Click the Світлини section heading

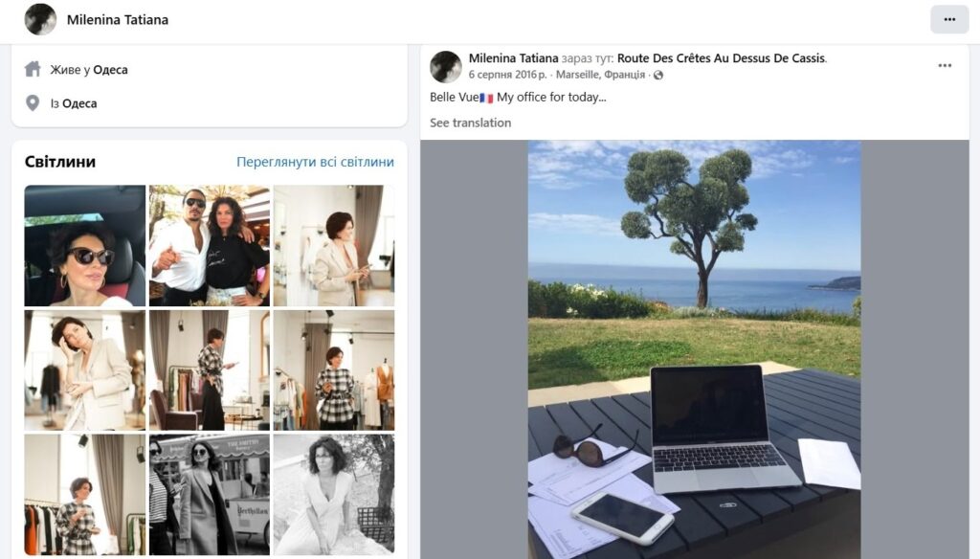pos(60,162)
